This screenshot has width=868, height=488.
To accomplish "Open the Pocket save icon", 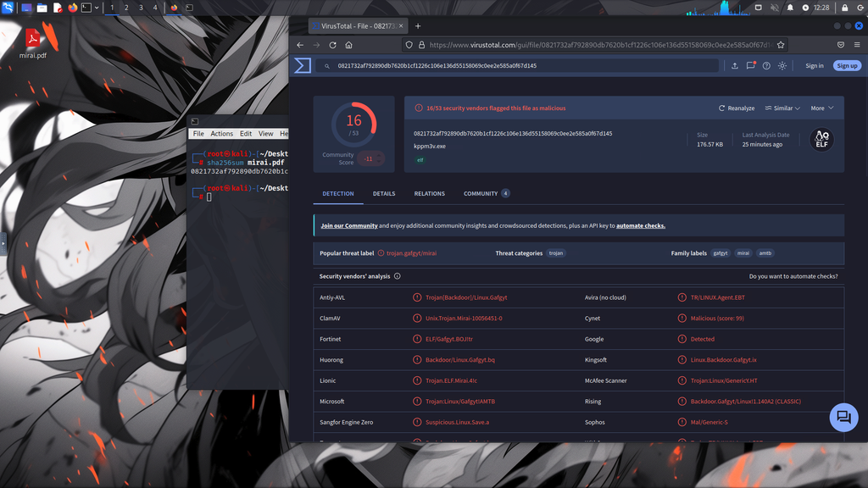I will point(841,45).
